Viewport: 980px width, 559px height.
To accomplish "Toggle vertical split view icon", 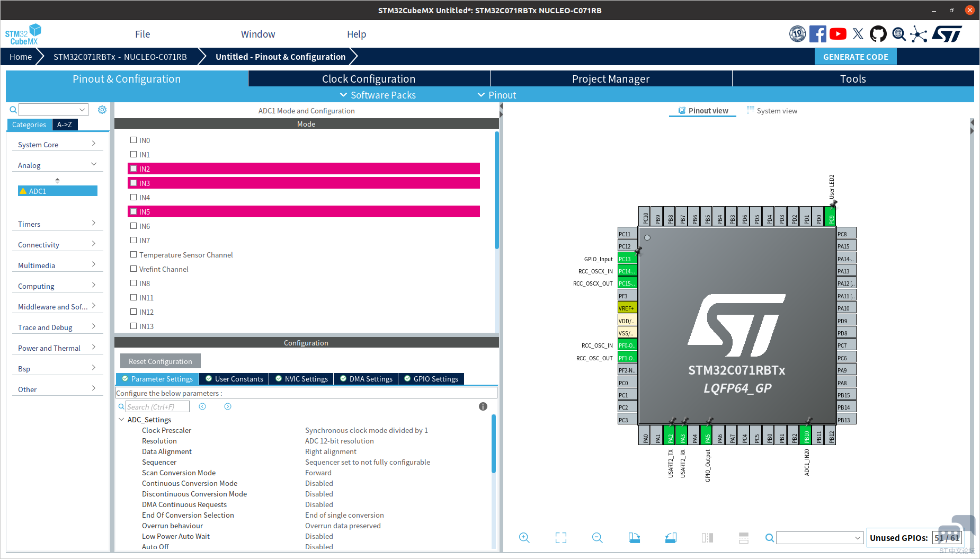I will point(707,538).
